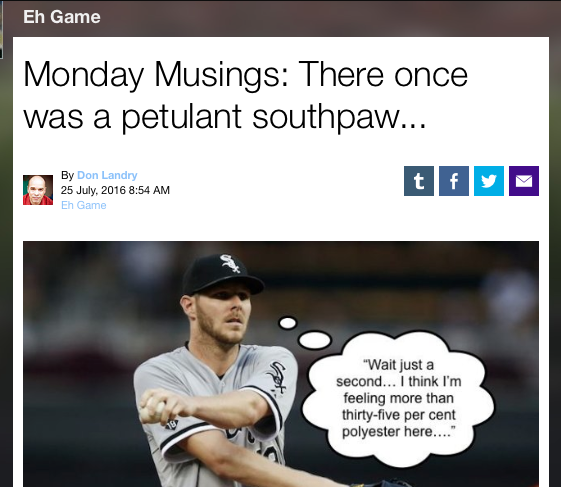
Task: Click the word "By" before the author name
Action: tap(67, 175)
